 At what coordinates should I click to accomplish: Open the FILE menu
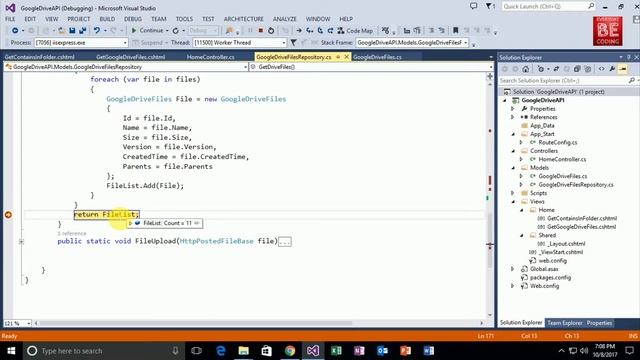click(10, 19)
